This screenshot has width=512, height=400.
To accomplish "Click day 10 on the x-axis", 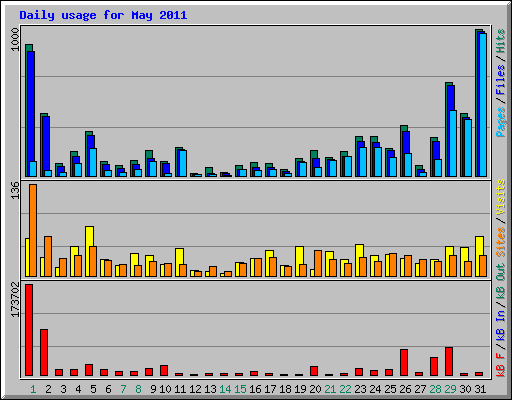I will [165, 389].
